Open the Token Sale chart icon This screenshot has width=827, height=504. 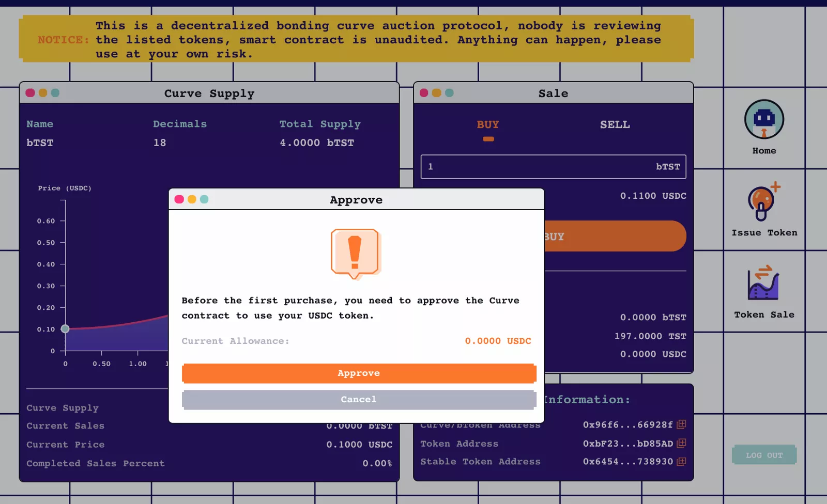point(763,282)
